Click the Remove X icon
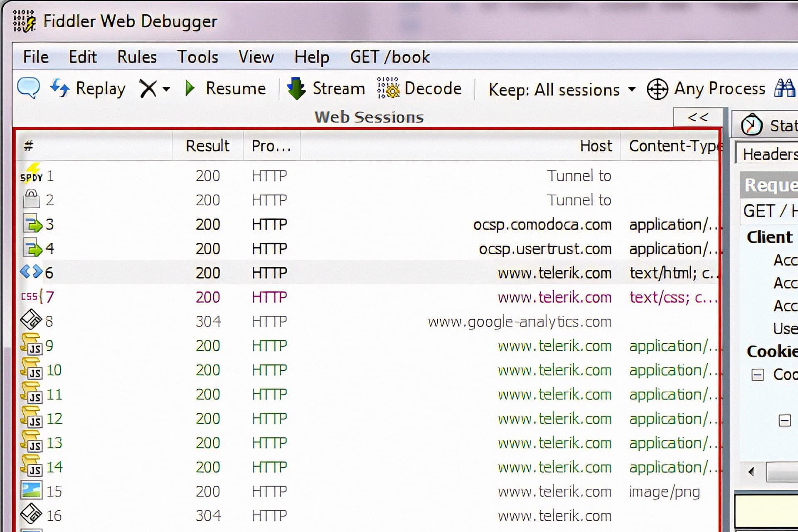The width and height of the screenshot is (798, 532). [148, 89]
